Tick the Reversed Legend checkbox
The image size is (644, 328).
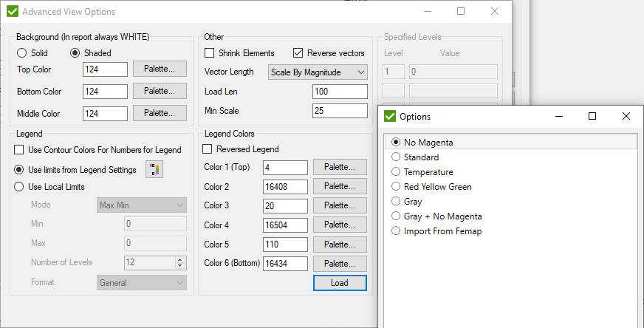click(208, 149)
